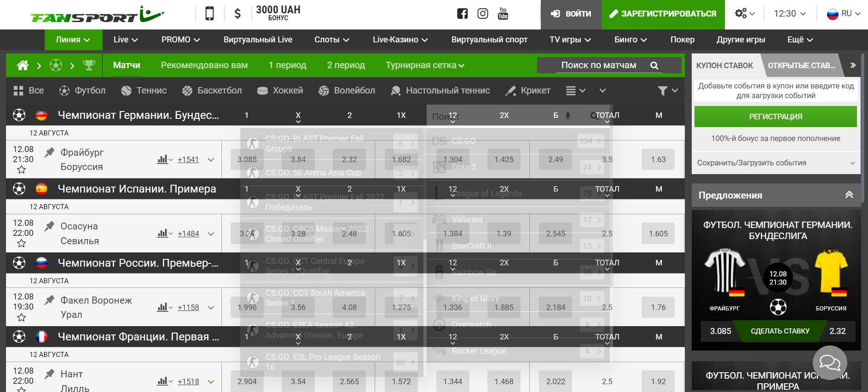Image resolution: width=868 pixels, height=392 pixels.
Task: Expand Сохранить/Загрузить события section
Action: tap(775, 163)
